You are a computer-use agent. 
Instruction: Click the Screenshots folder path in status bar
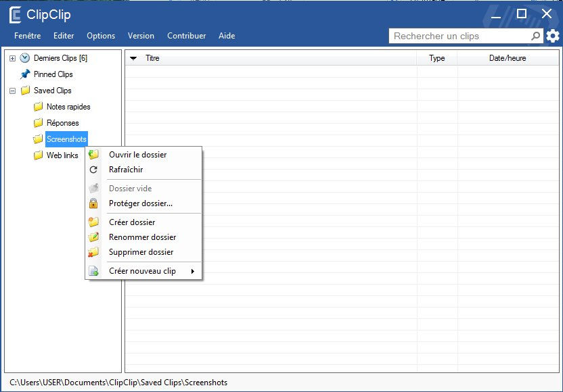click(x=118, y=383)
